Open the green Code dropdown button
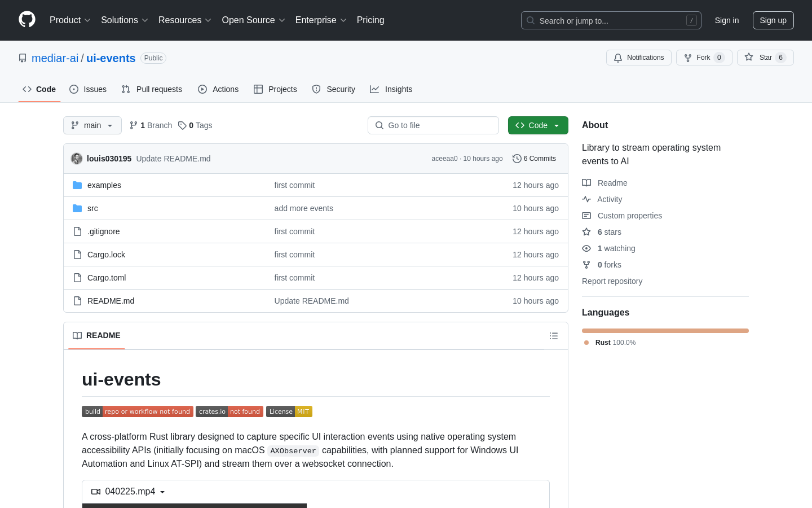This screenshot has width=812, height=508. point(538,125)
